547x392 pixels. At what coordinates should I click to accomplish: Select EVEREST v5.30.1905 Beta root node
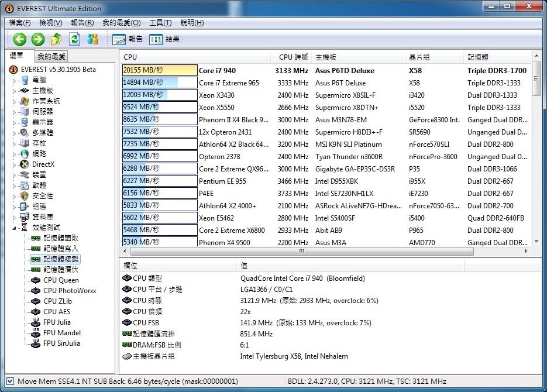point(58,70)
